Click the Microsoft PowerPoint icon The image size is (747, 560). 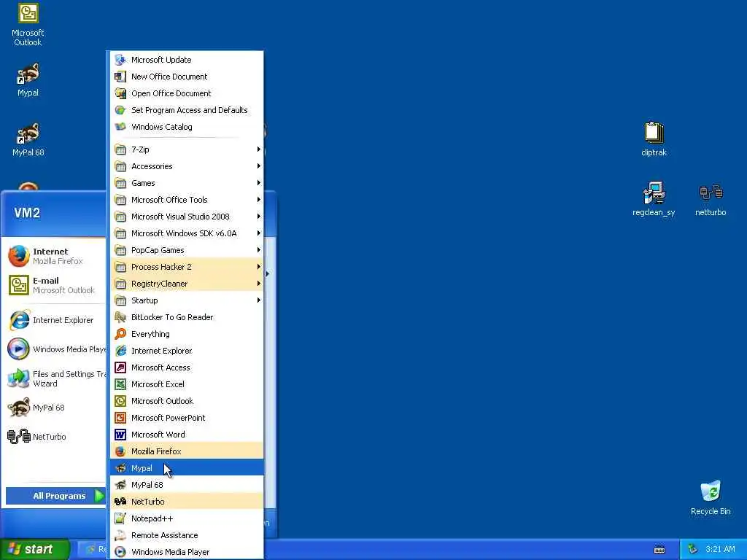[120, 418]
